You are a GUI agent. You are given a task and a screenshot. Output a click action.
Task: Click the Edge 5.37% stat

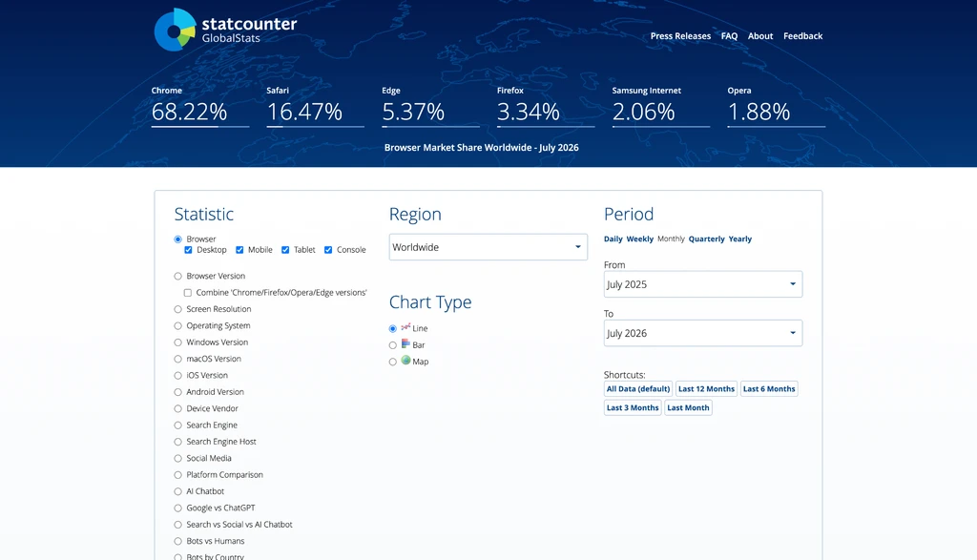(x=430, y=106)
